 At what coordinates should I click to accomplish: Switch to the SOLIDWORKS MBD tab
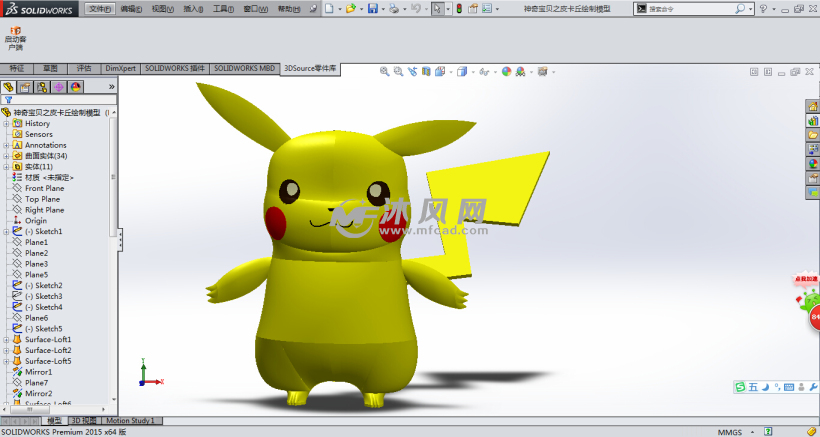pos(244,68)
